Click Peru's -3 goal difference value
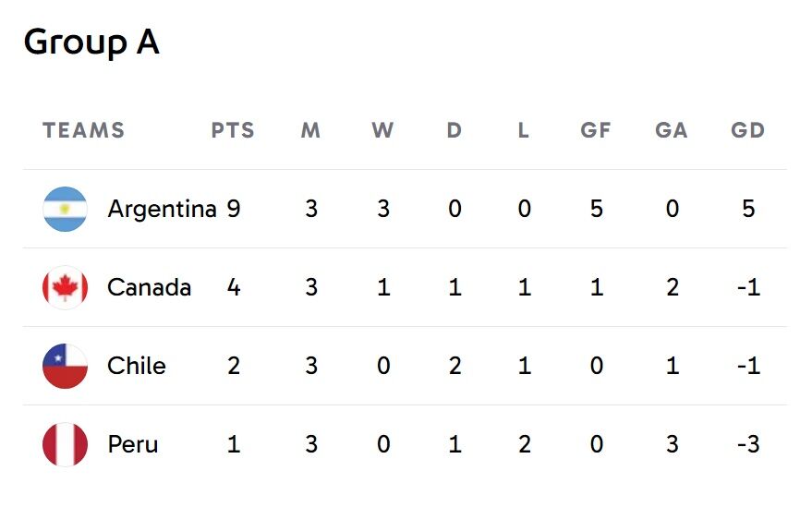The image size is (812, 507). click(x=747, y=444)
